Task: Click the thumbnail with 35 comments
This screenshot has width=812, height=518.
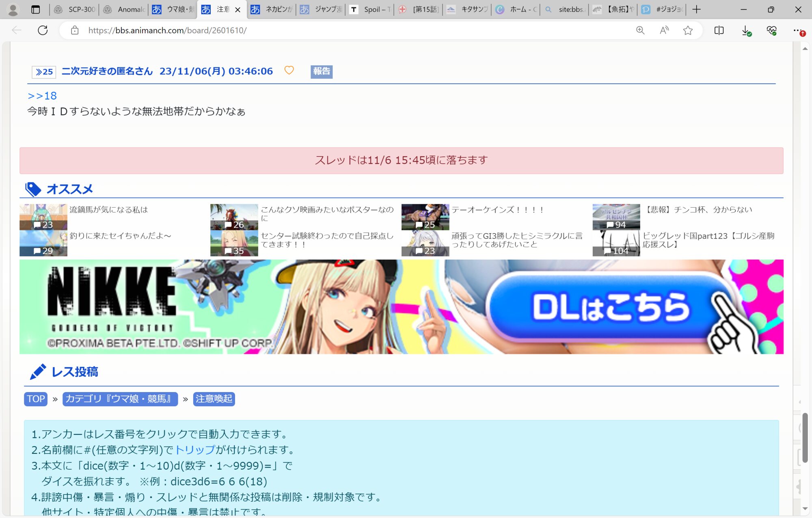Action: point(234,243)
